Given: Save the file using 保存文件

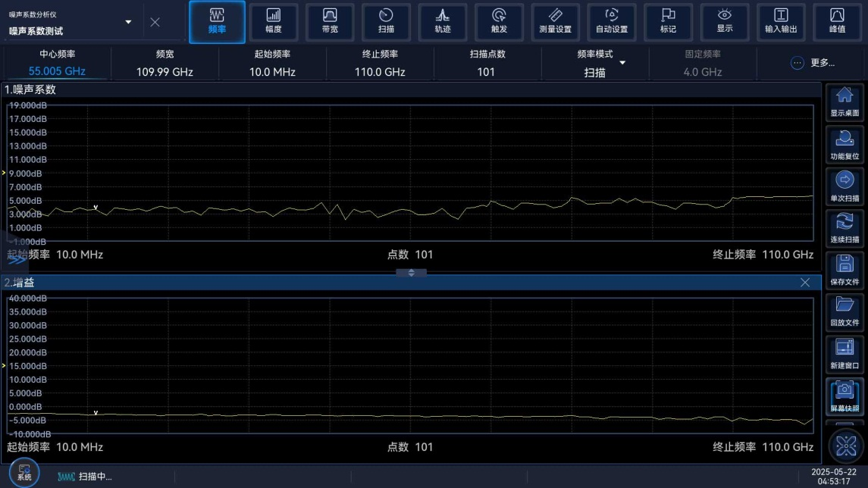Looking at the screenshot, I should pos(844,270).
